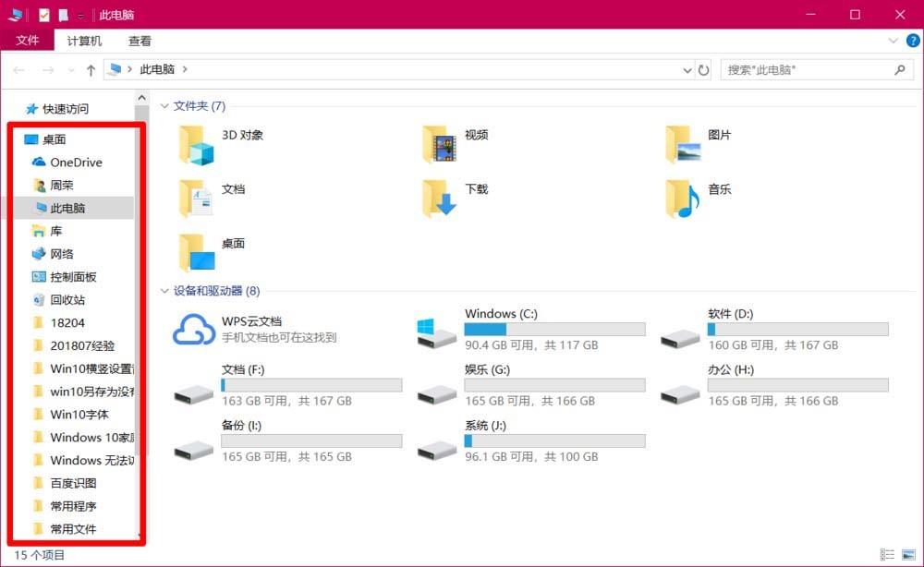The width and height of the screenshot is (924, 567).
Task: Open the 3D 对象 folder icon
Action: (197, 143)
